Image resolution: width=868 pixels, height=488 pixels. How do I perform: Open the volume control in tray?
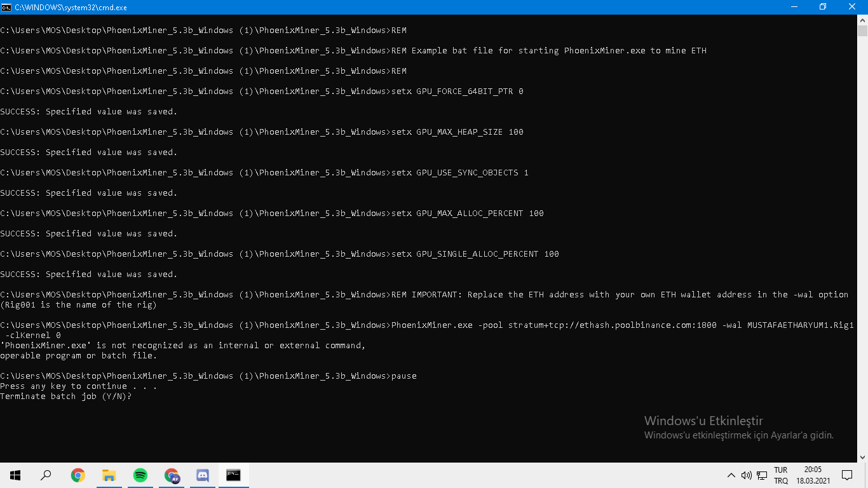coord(746,475)
